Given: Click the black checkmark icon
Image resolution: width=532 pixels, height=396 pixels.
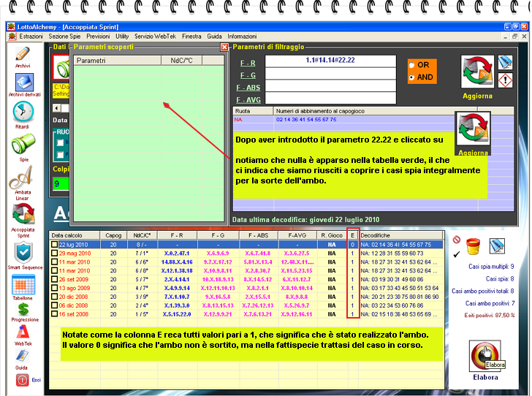Looking at the screenshot, I should 456,254.
